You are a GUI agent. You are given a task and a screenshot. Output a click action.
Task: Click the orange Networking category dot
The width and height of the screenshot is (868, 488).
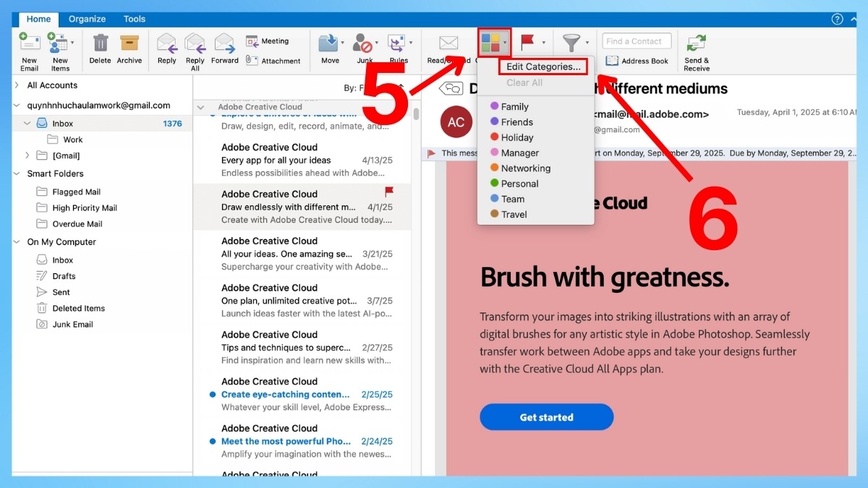click(x=495, y=168)
